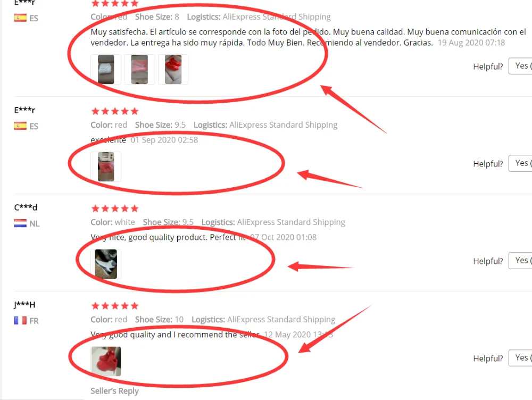Mark C***d's review as helpful with Yes

coord(520,261)
